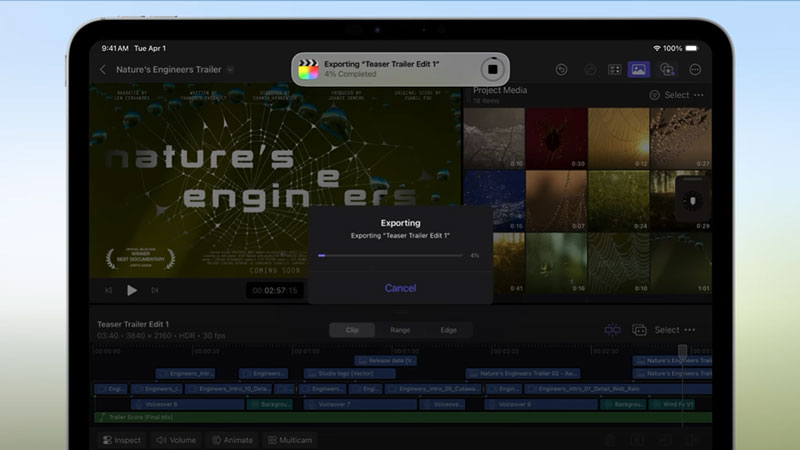Screen dimensions: 800x450
Task: Jump to next edit in viewer
Action: click(x=155, y=290)
